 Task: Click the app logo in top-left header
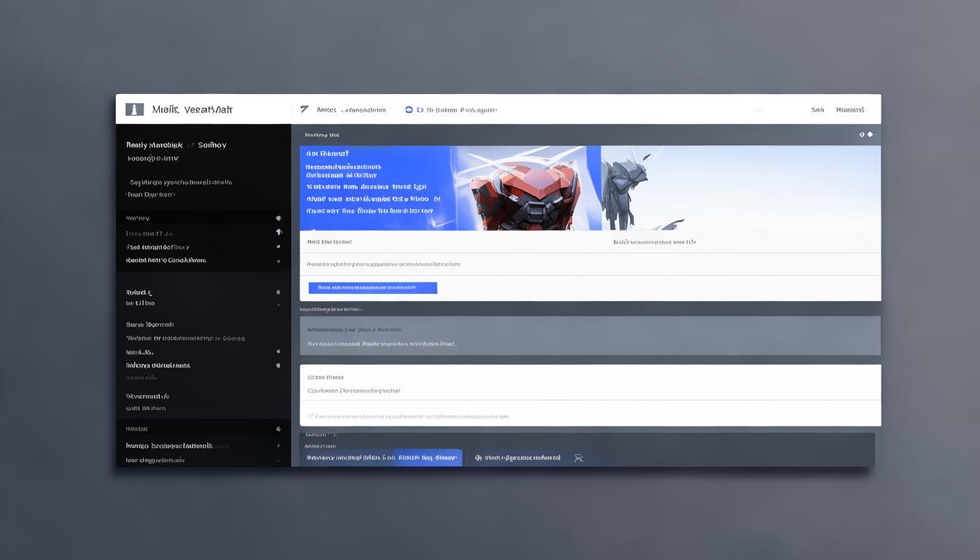[x=134, y=109]
